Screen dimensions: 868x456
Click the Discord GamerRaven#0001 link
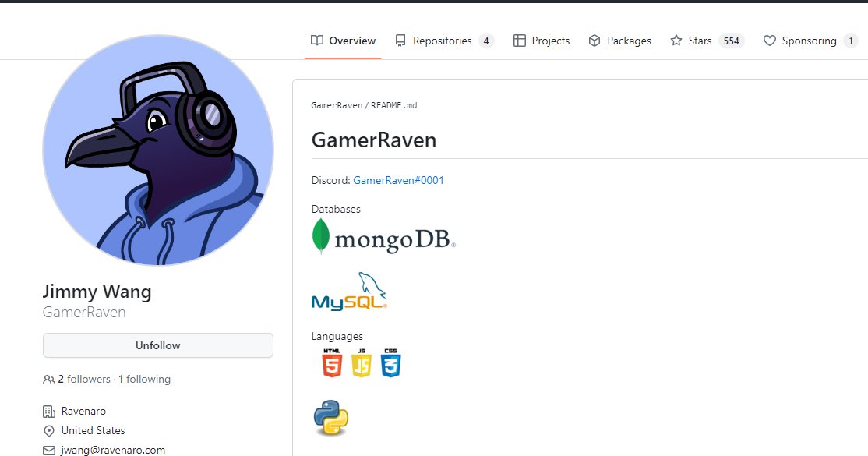point(399,180)
